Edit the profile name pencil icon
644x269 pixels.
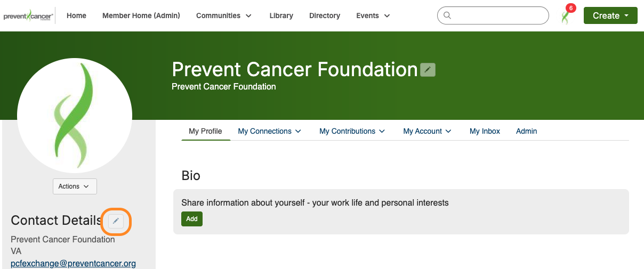click(428, 70)
